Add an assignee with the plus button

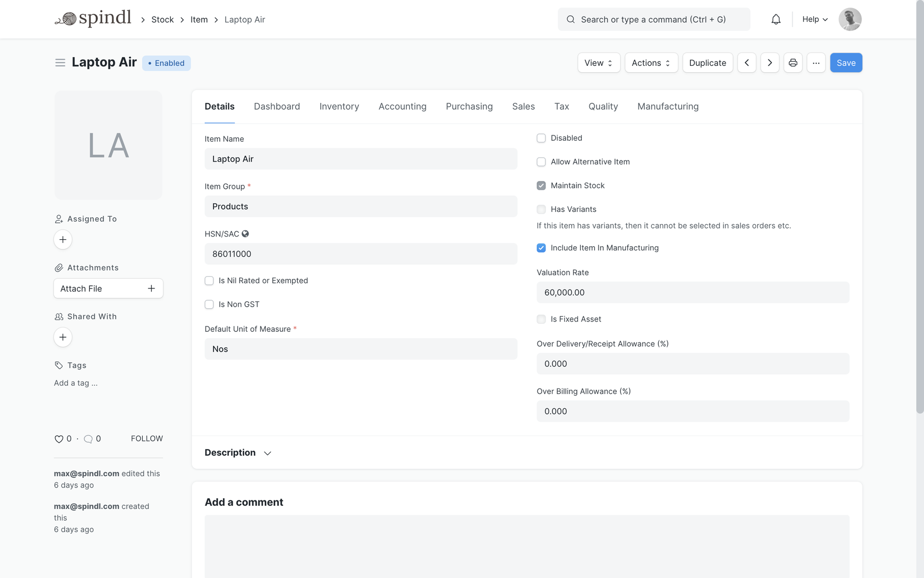(63, 239)
